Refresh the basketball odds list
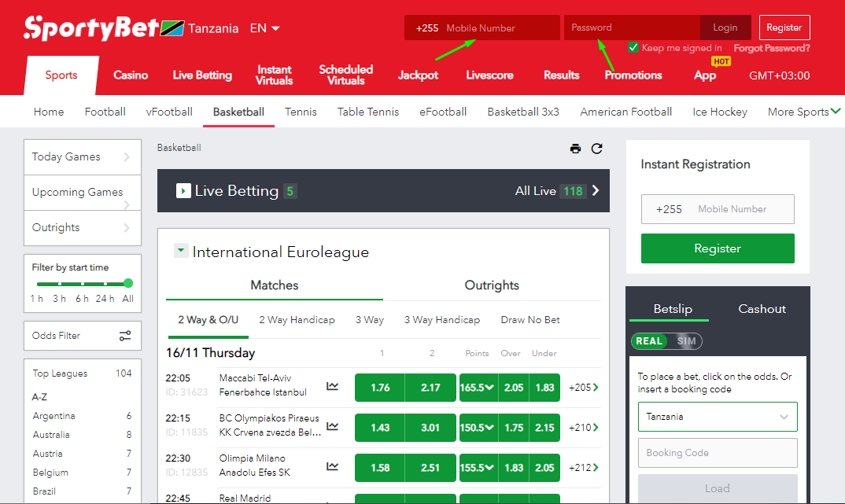845x504 pixels. [596, 149]
